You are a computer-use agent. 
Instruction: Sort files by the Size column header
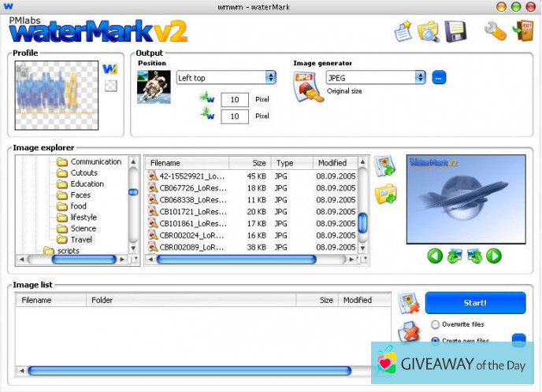coord(259,163)
